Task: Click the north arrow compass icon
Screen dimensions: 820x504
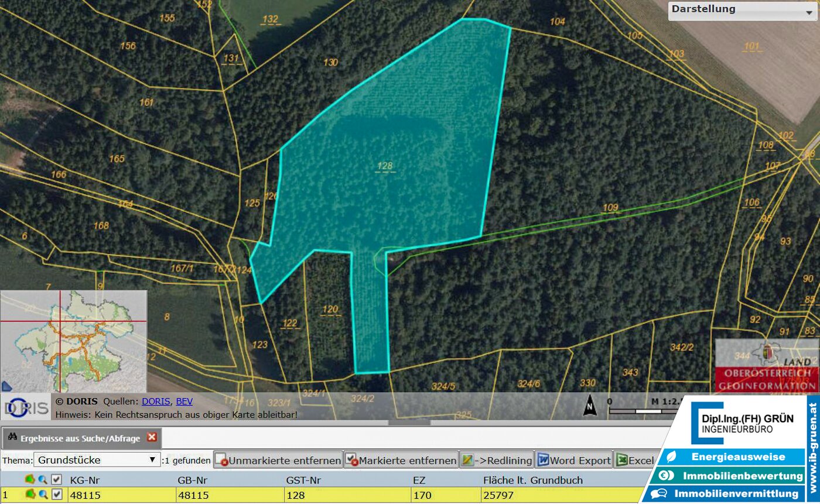Action: pos(590,404)
